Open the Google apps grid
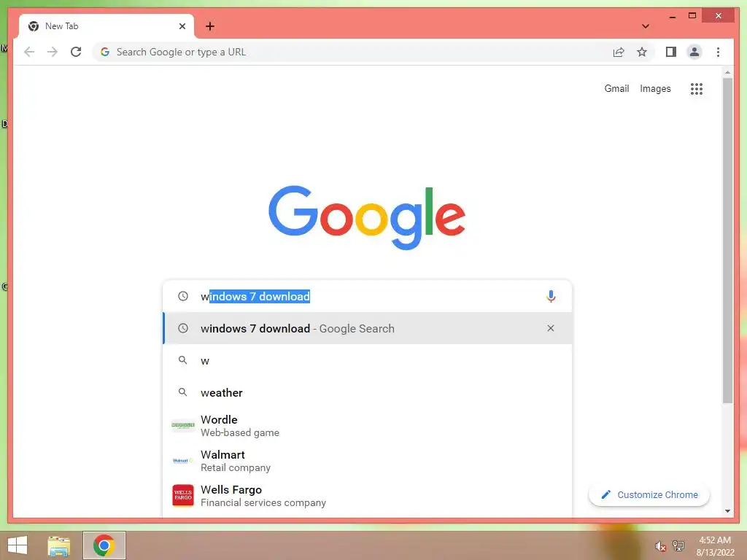The image size is (747, 560). tap(697, 88)
